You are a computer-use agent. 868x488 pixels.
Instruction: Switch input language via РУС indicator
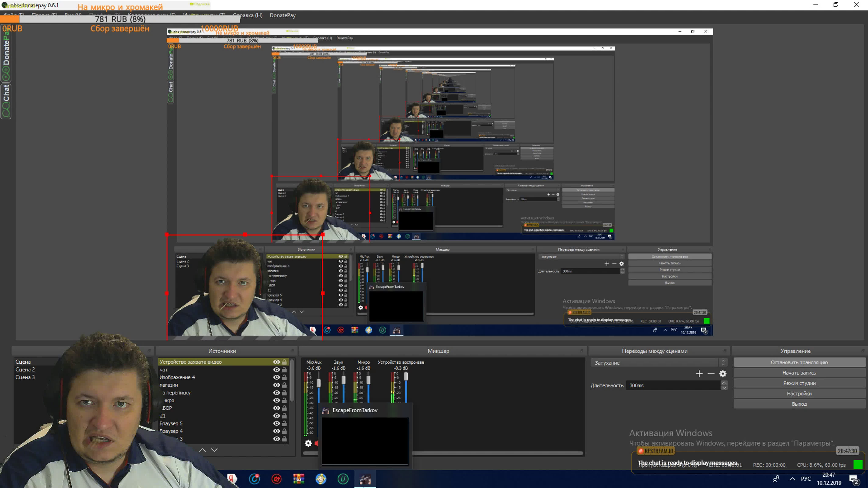(x=806, y=479)
